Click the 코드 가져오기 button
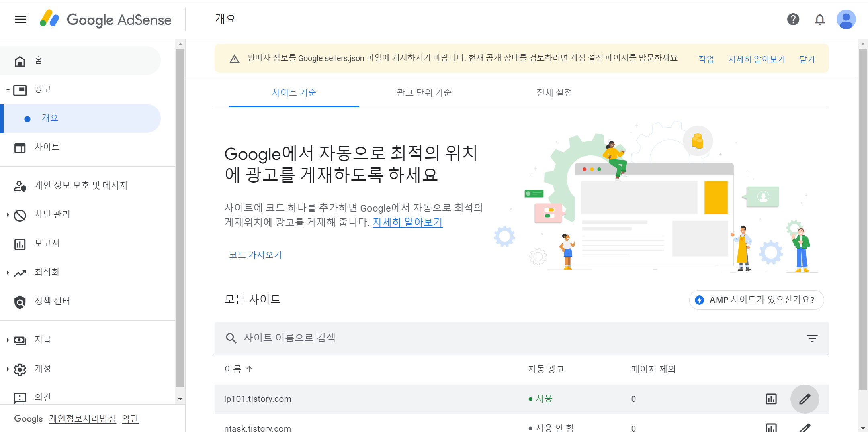Viewport: 868px width, 432px height. [x=256, y=255]
